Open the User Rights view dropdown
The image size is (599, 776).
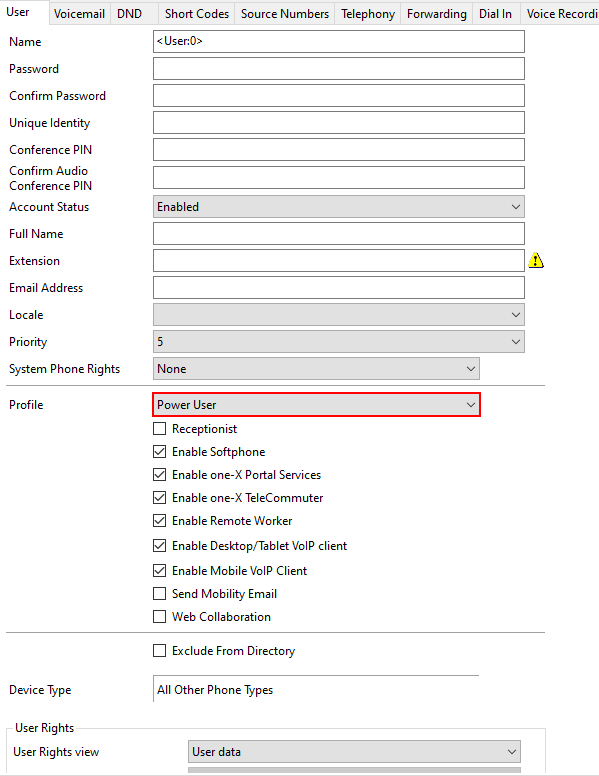354,752
